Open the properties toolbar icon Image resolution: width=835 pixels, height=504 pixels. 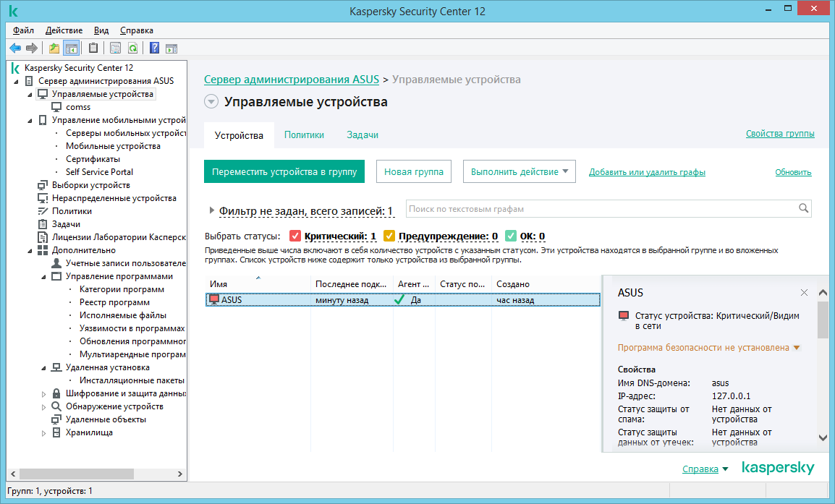coord(115,48)
